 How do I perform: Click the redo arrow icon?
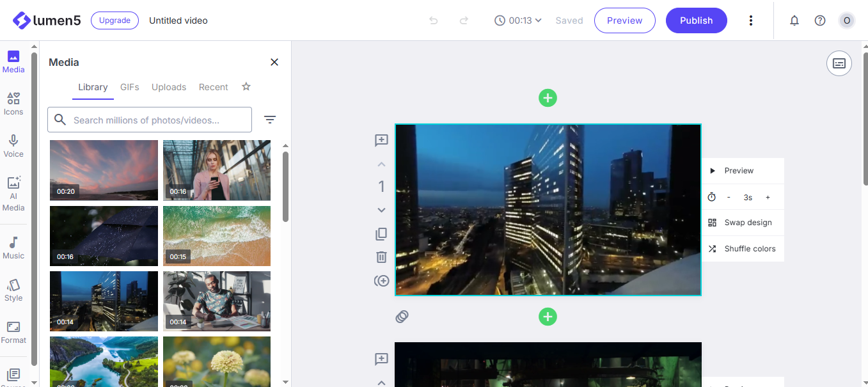464,20
